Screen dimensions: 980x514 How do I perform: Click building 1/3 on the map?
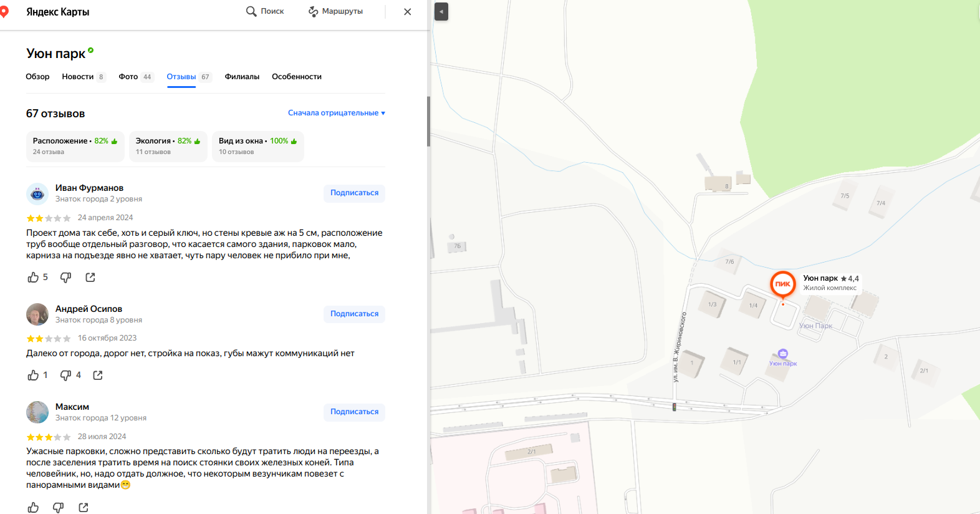coord(712,304)
